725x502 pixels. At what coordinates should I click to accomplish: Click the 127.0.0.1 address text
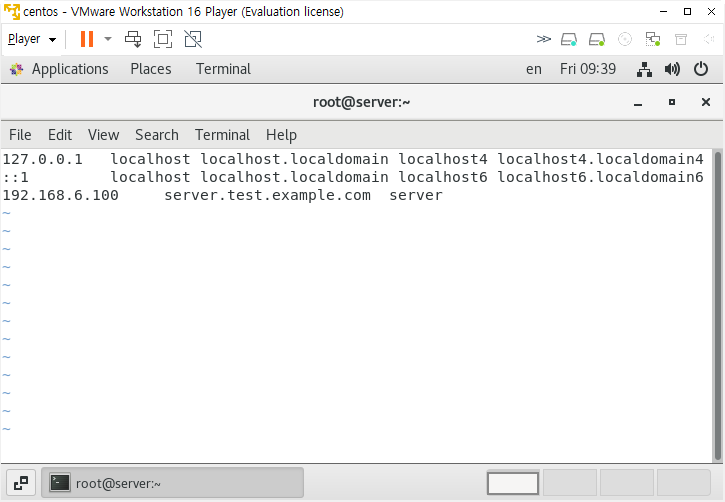pyautogui.click(x=43, y=159)
